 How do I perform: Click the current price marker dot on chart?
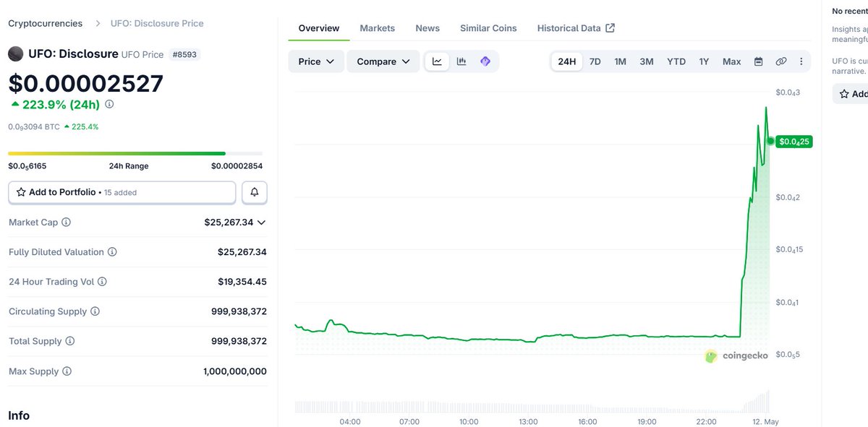tap(770, 141)
